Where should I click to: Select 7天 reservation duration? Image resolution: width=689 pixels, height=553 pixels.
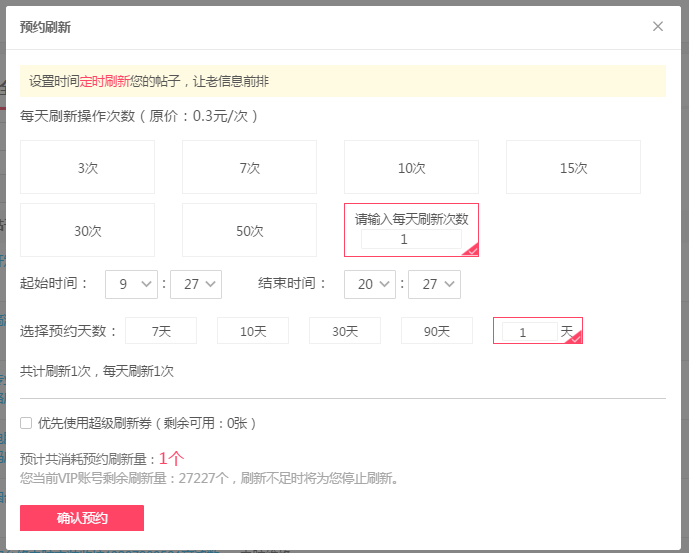[x=161, y=331]
